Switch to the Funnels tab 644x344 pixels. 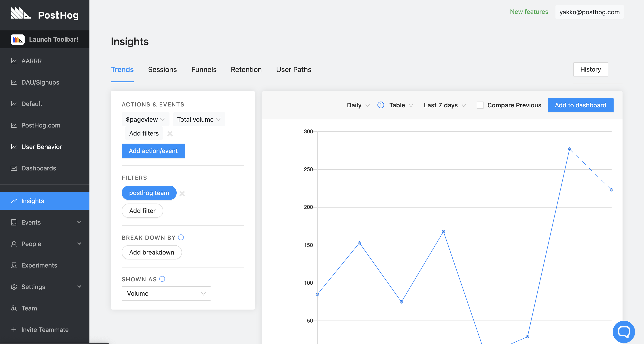(204, 70)
